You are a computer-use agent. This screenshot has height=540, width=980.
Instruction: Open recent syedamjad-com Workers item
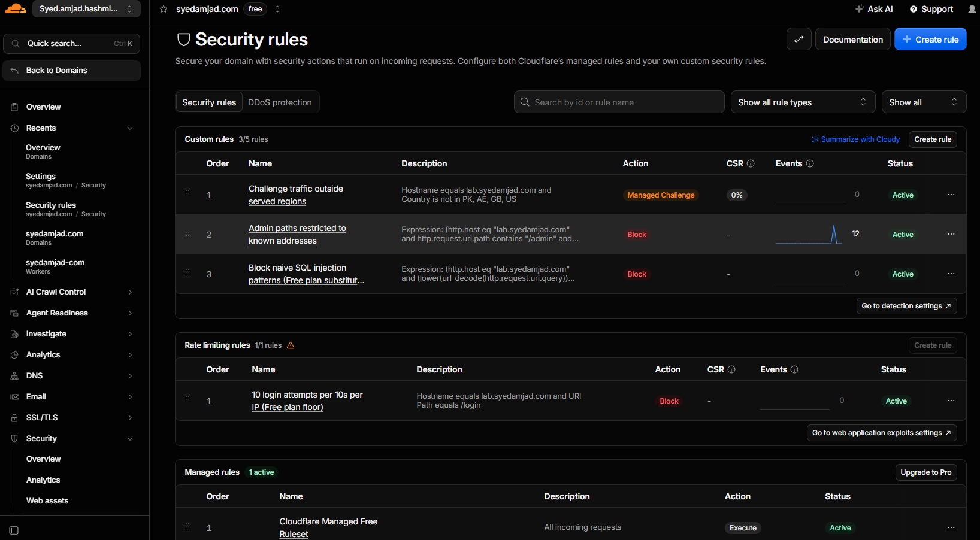pyautogui.click(x=55, y=266)
